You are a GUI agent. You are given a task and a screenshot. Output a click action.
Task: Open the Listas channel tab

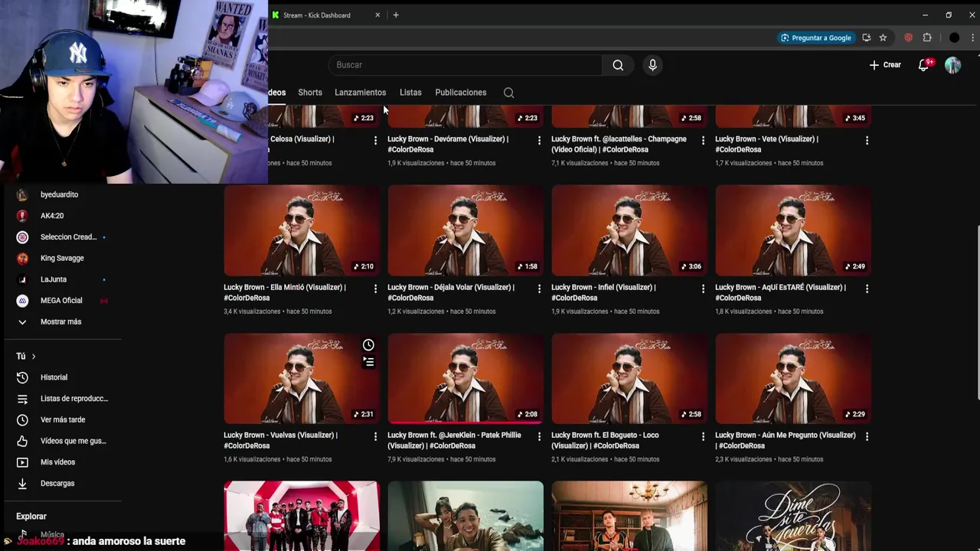410,93
